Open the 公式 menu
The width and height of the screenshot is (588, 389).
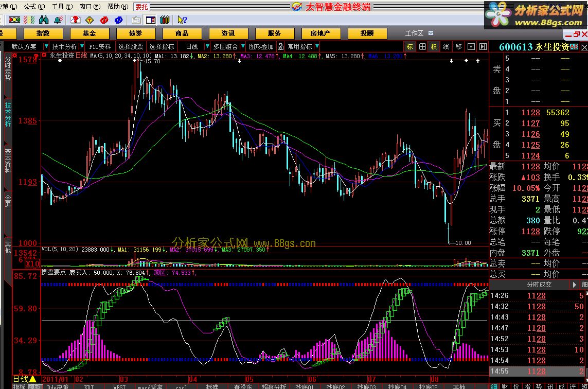click(x=34, y=6)
